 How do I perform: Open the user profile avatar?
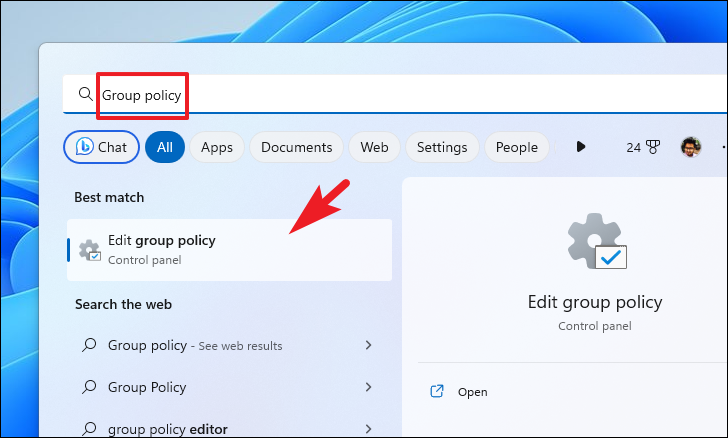691,147
